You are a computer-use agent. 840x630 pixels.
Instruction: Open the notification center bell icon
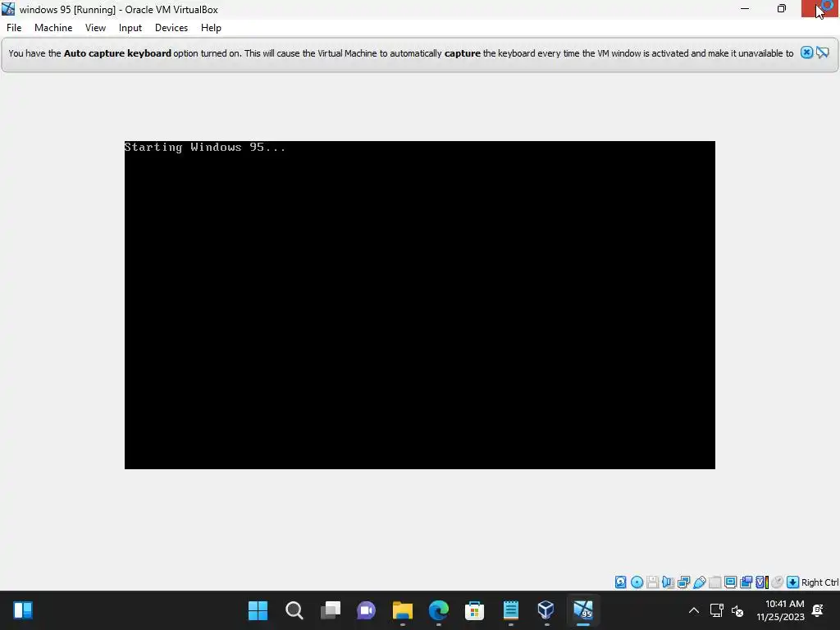818,610
